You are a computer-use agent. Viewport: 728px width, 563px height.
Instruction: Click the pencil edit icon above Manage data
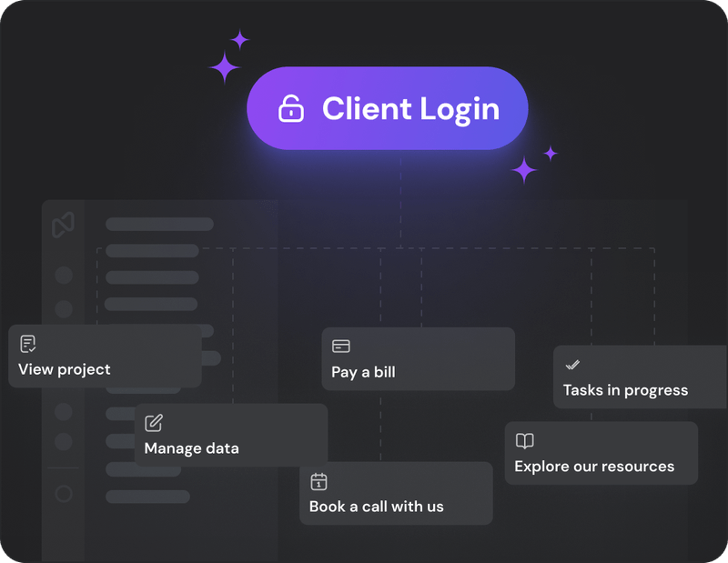coord(154,423)
